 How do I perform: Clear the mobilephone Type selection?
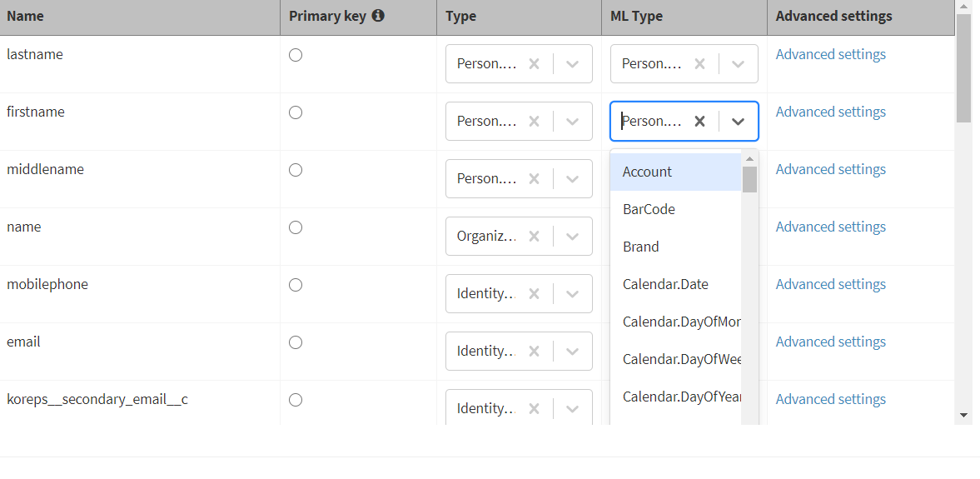[x=534, y=293]
